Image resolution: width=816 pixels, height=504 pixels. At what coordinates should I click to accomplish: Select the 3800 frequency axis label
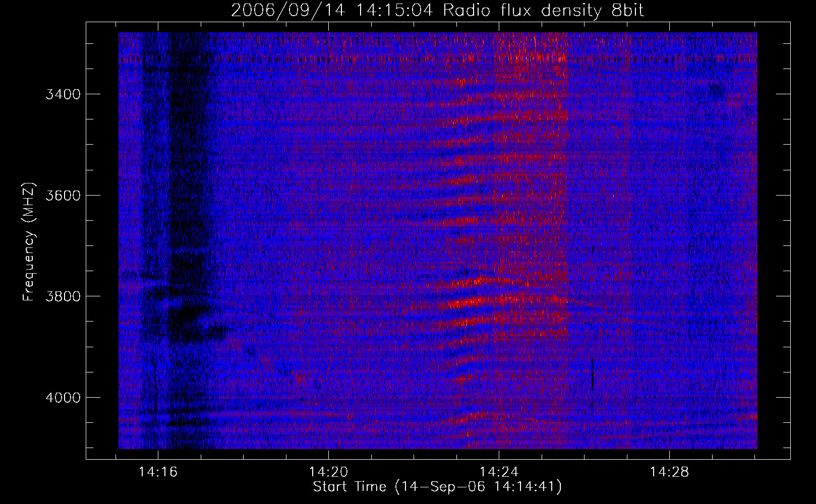63,296
